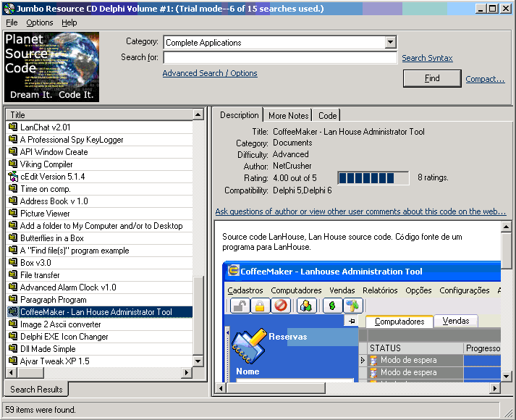The height and width of the screenshot is (420, 516).
Task: Click the Butterflies in a Box icon
Action: pos(13,238)
